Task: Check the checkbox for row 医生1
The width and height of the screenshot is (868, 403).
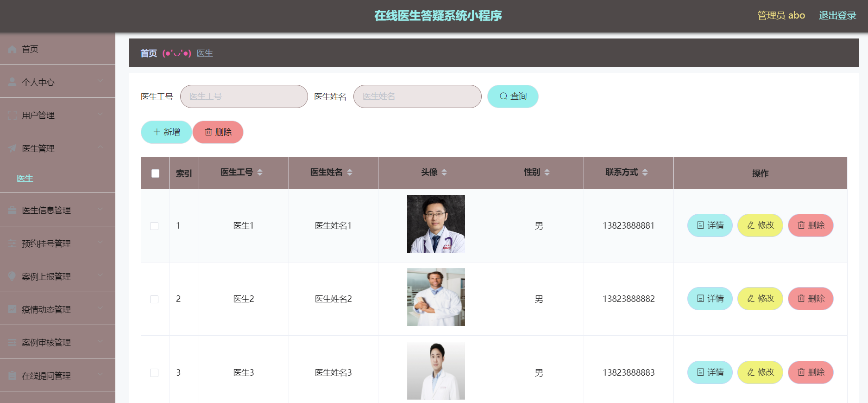Action: 154,226
